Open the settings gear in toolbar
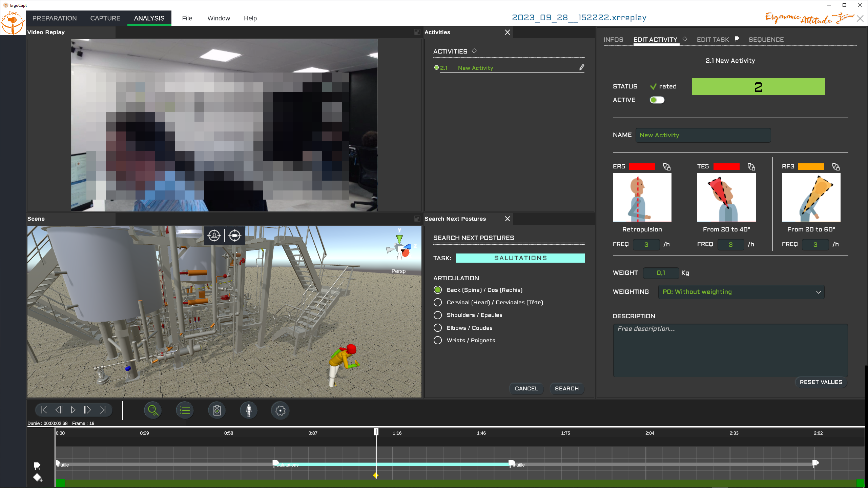 click(281, 410)
